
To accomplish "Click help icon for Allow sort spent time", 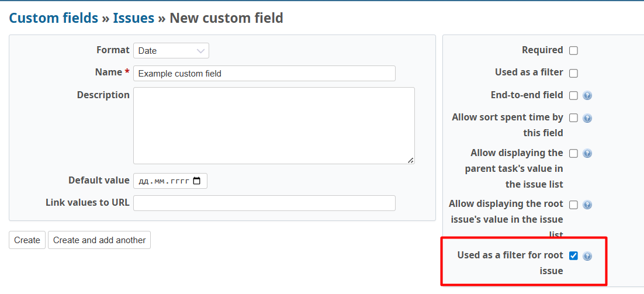I will point(587,118).
